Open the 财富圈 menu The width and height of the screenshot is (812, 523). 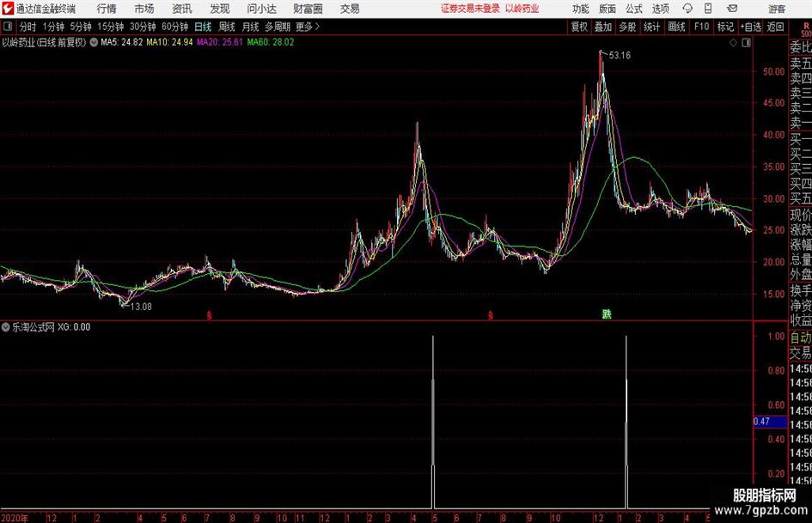pyautogui.click(x=308, y=9)
